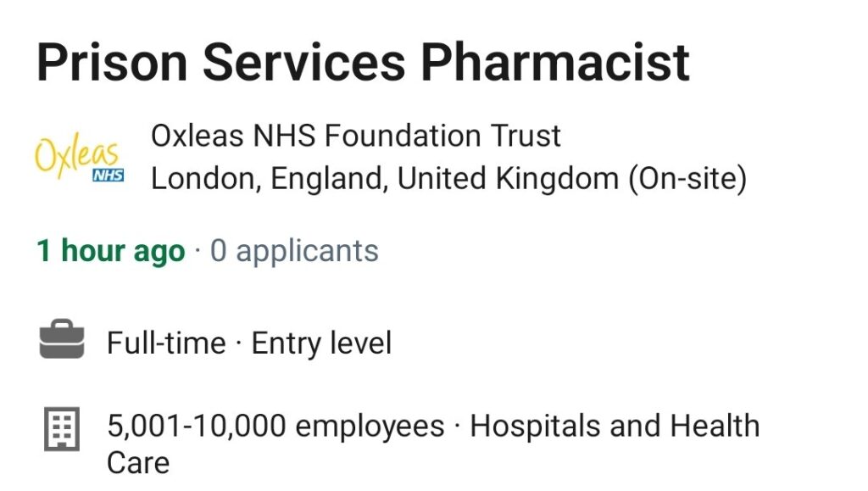Click the office building company-size icon

point(62,429)
